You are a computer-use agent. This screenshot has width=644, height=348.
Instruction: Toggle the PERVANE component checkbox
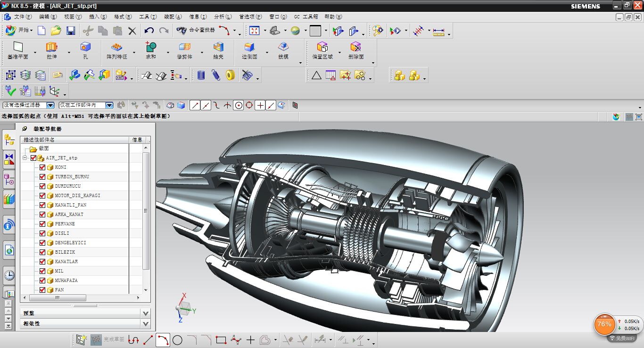click(x=42, y=224)
